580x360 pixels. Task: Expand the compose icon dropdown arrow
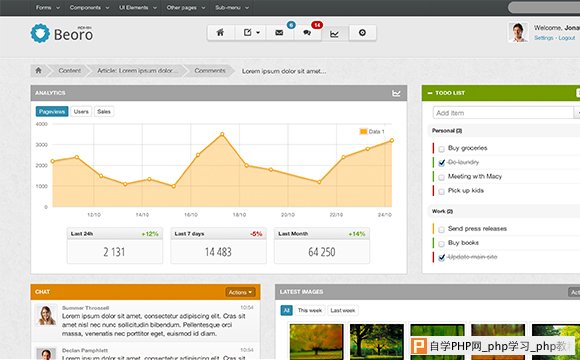click(x=258, y=33)
